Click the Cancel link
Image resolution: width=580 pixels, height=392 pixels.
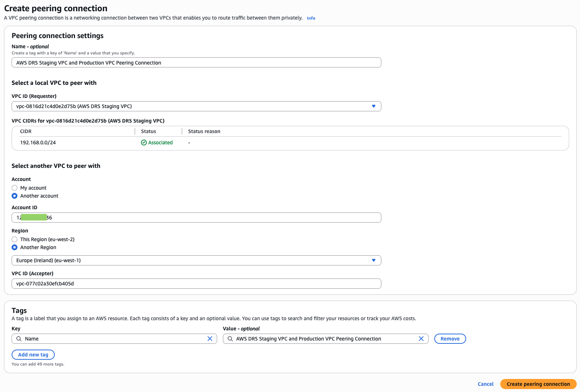click(x=485, y=384)
